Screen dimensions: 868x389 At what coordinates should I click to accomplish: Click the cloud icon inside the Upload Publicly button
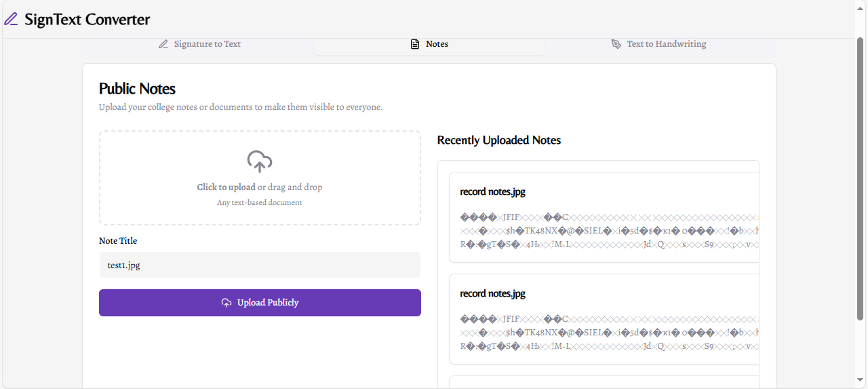point(226,303)
